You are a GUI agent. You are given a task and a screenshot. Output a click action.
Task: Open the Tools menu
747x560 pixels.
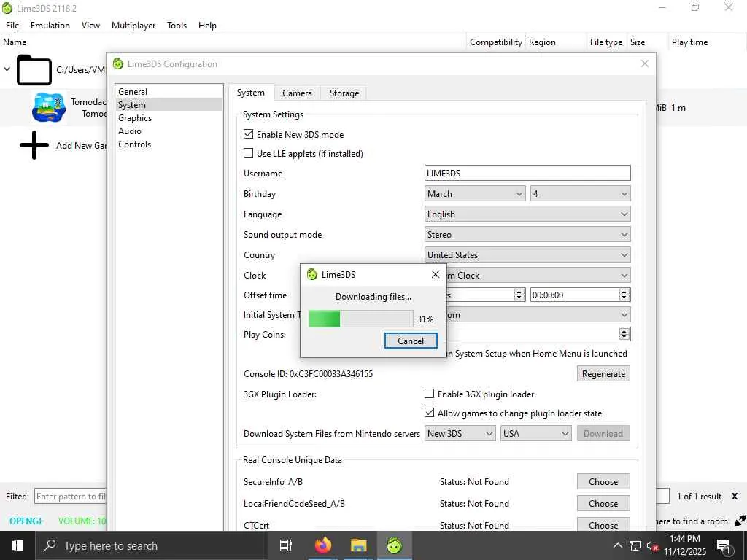click(x=177, y=26)
